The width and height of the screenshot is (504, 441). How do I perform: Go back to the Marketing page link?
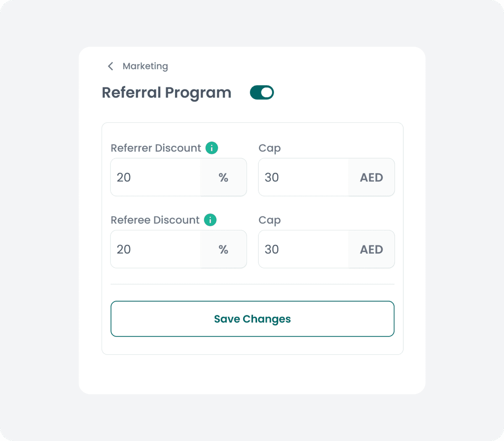pos(145,66)
